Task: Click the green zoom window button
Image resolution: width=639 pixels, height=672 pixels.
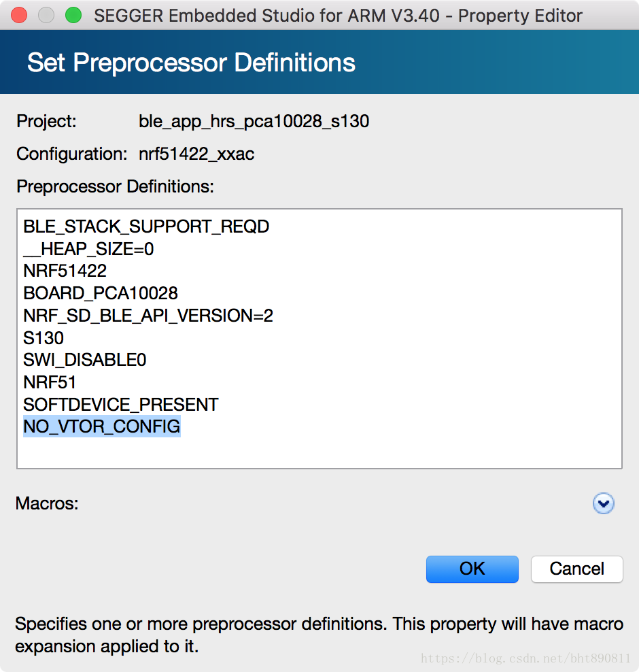Action: pos(73,16)
